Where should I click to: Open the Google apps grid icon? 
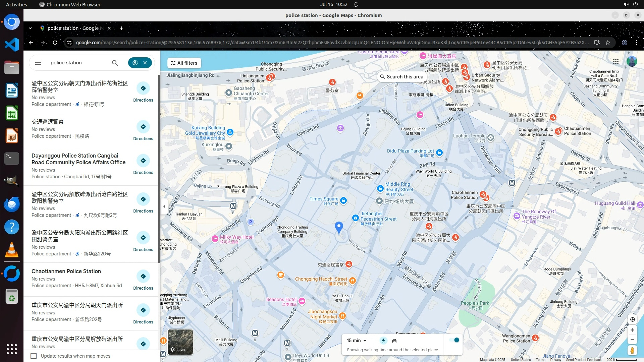coord(616,61)
